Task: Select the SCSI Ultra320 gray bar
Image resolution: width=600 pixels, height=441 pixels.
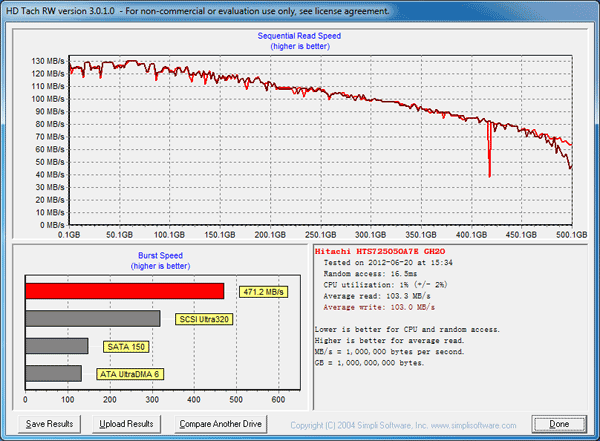Action: [92, 319]
